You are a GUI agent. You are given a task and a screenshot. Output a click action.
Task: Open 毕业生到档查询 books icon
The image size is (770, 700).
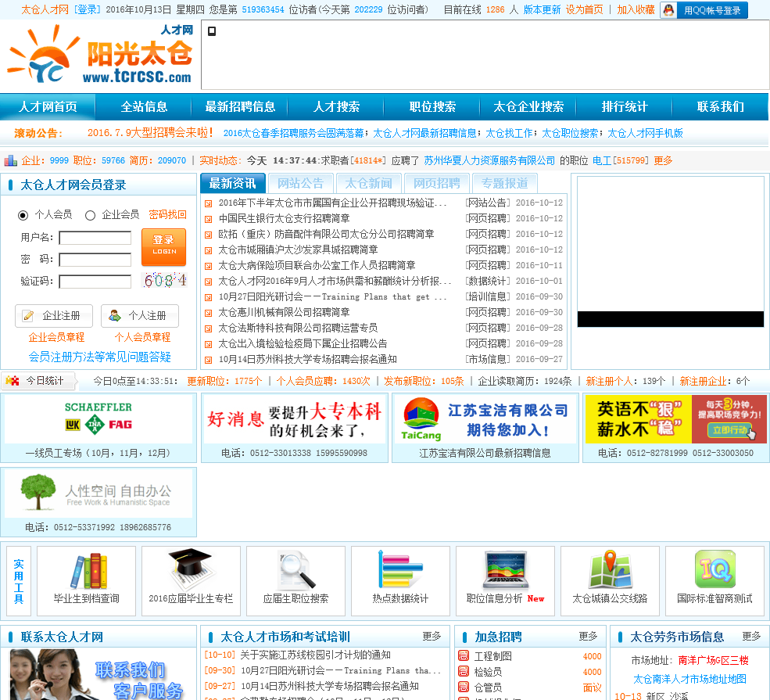click(88, 571)
